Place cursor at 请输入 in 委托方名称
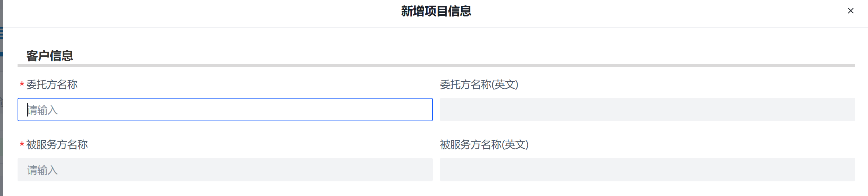Screen dimensions: 868x196 (42, 110)
